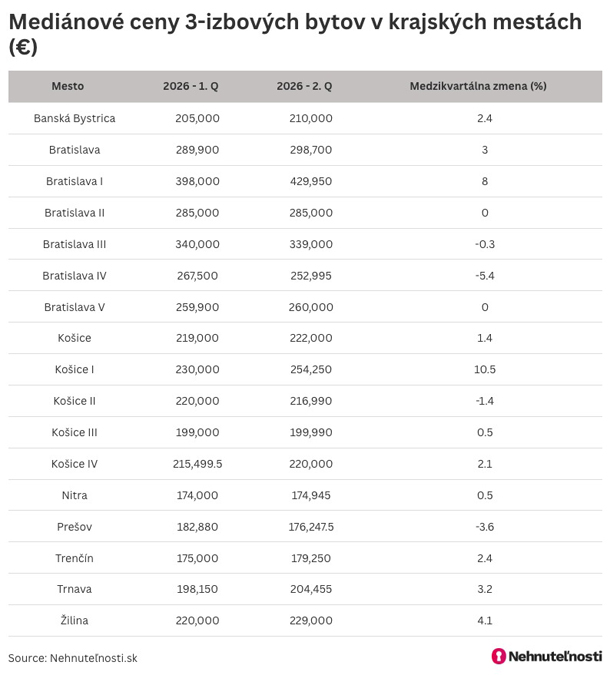Click the -5.4 change value
Screen dimensions: 610x675
pyautogui.click(x=485, y=276)
